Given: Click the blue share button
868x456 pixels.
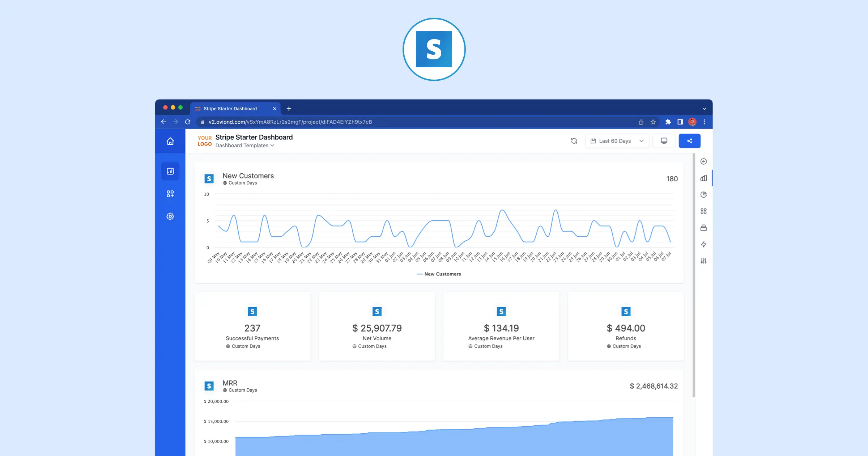Looking at the screenshot, I should [689, 141].
